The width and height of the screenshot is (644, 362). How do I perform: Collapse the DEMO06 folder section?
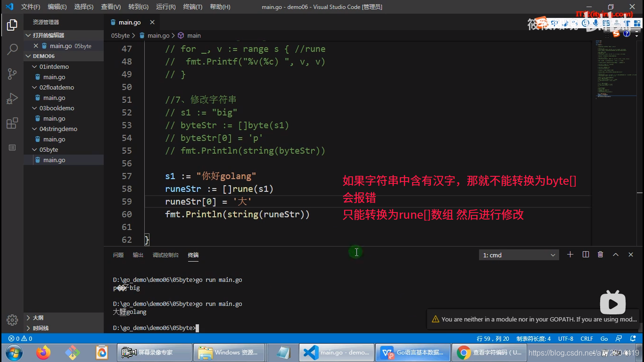pyautogui.click(x=64, y=56)
